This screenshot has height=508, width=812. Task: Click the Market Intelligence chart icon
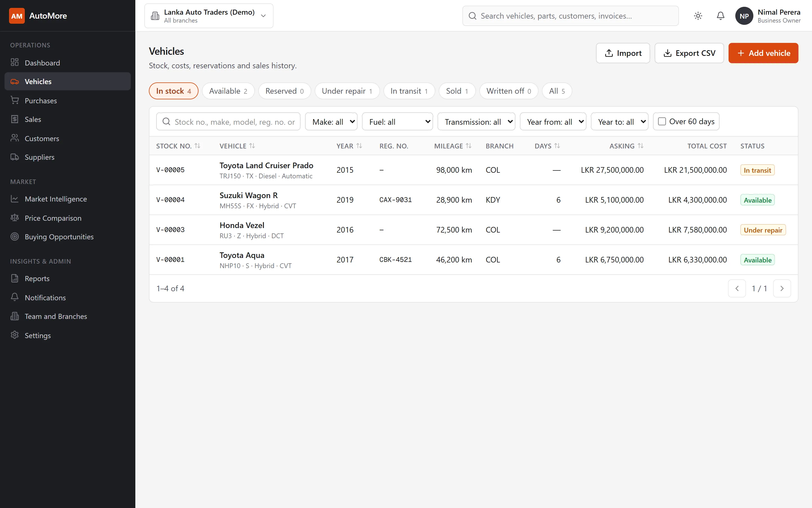pyautogui.click(x=14, y=199)
